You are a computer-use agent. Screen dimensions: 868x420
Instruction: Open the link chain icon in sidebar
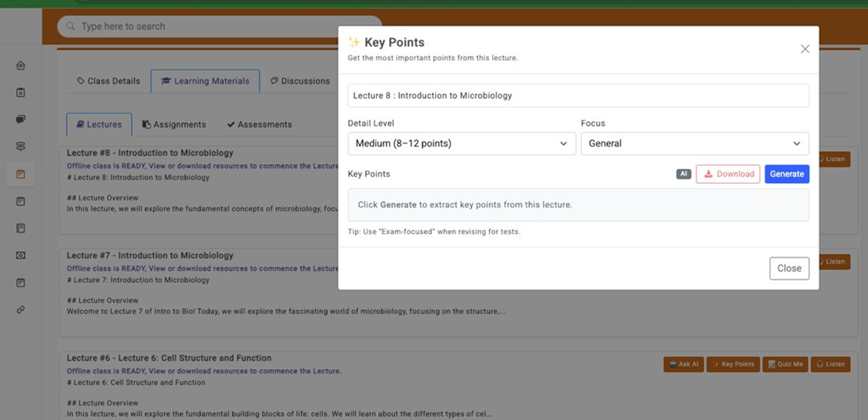pos(21,309)
